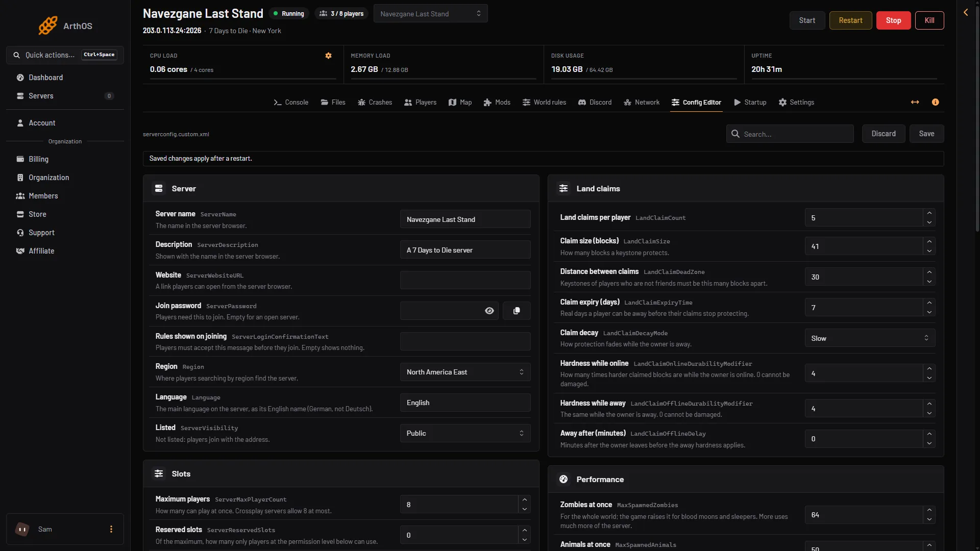Open Organization in the sidebar

65,178
